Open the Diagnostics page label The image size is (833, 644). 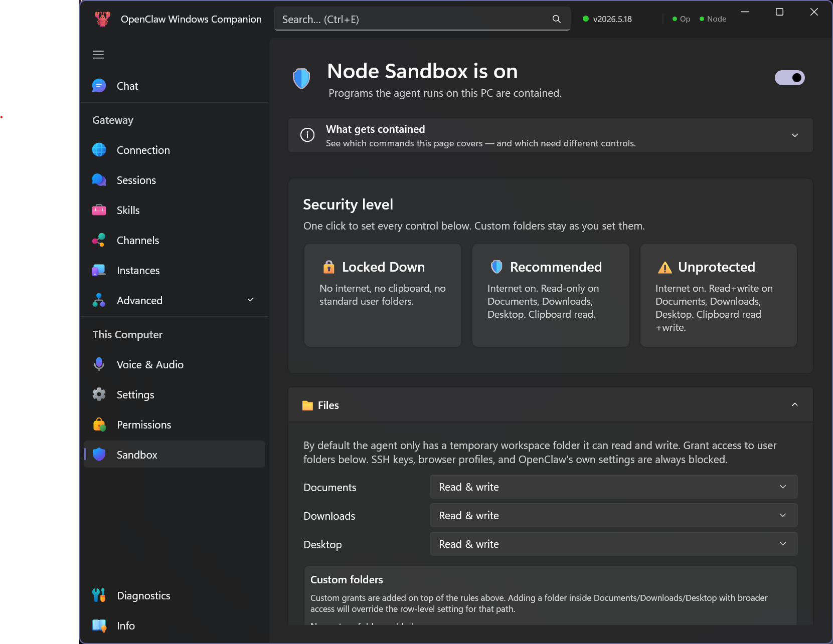[143, 595]
